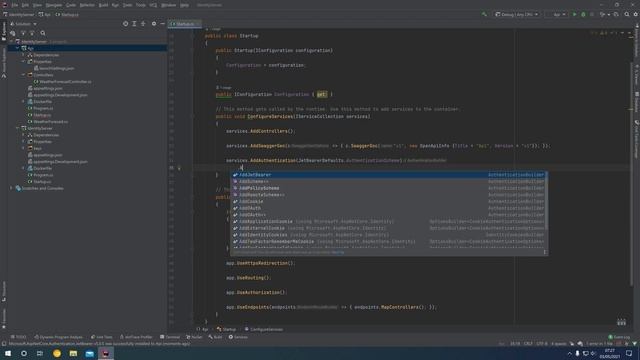640x360 pixels.
Task: Start debugging with the green bug icon
Action: pos(583,14)
